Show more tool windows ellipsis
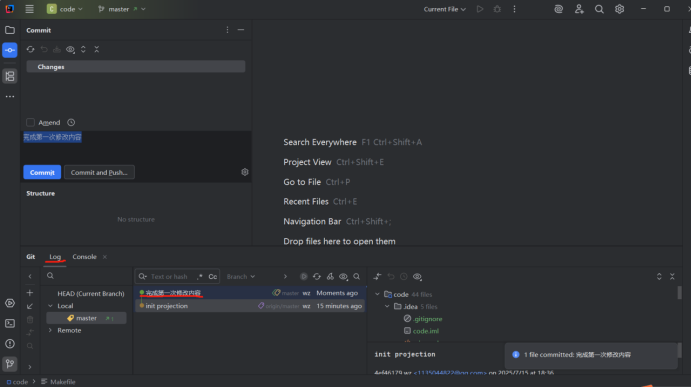This screenshot has height=387, width=691. pyautogui.click(x=10, y=97)
